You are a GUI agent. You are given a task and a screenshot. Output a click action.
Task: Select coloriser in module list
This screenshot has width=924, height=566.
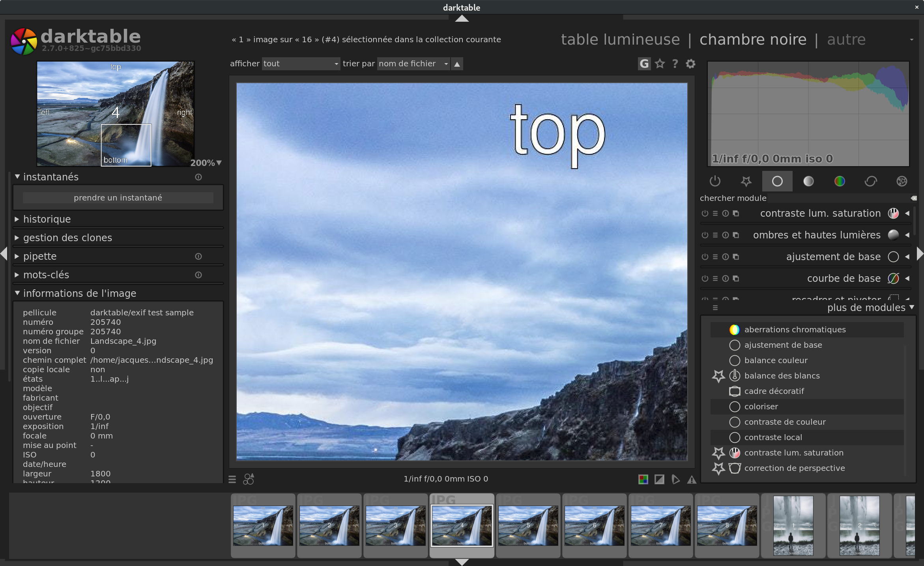tap(761, 407)
